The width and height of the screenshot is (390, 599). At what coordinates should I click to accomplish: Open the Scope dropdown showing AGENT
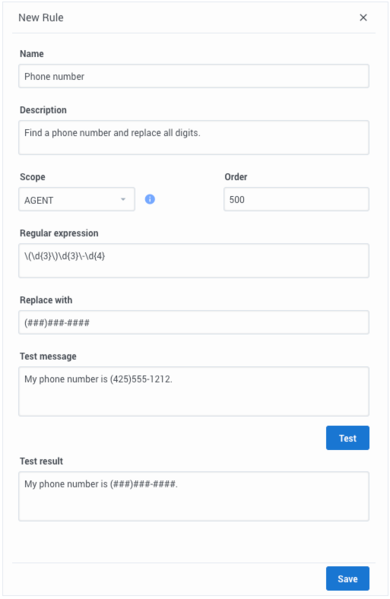(76, 199)
